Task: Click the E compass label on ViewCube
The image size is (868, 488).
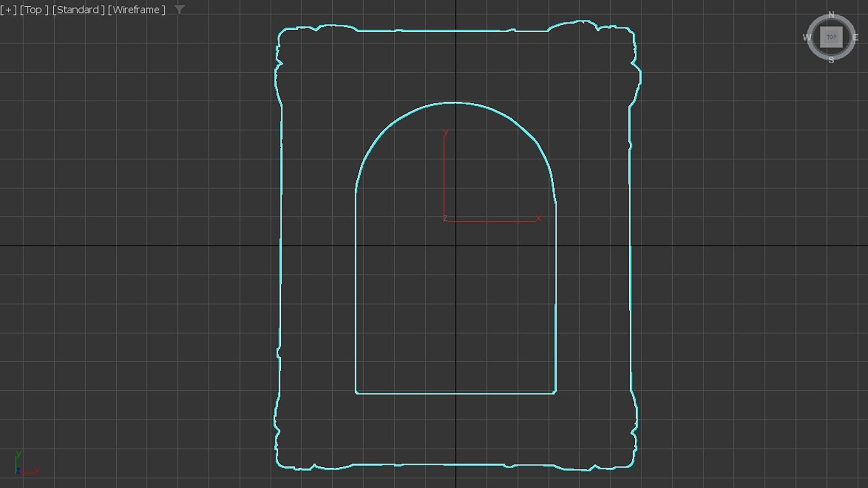Action: coord(855,38)
